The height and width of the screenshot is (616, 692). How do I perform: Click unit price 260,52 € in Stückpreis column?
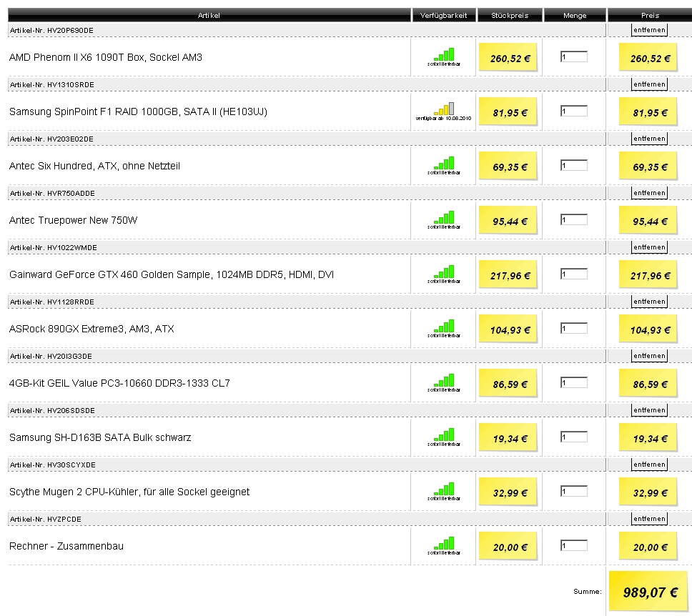coord(508,57)
